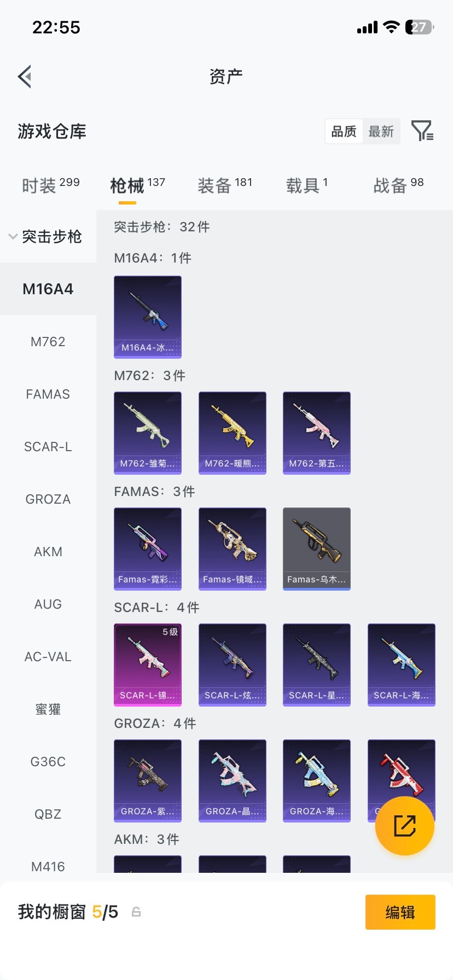Open the GROZA-紫 skin item
This screenshot has height=980, width=453.
[x=148, y=781]
